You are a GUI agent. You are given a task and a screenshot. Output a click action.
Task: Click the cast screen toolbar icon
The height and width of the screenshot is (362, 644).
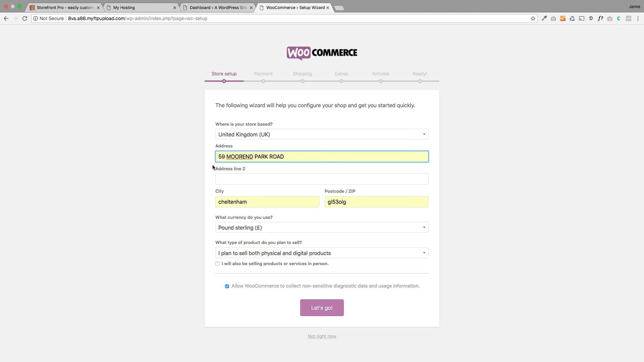[582, 18]
